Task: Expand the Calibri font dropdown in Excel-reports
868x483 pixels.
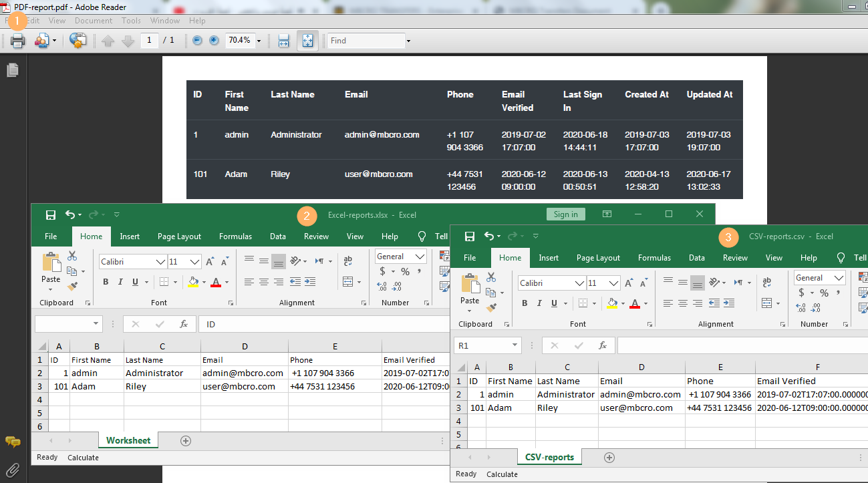Action: pyautogui.click(x=160, y=262)
